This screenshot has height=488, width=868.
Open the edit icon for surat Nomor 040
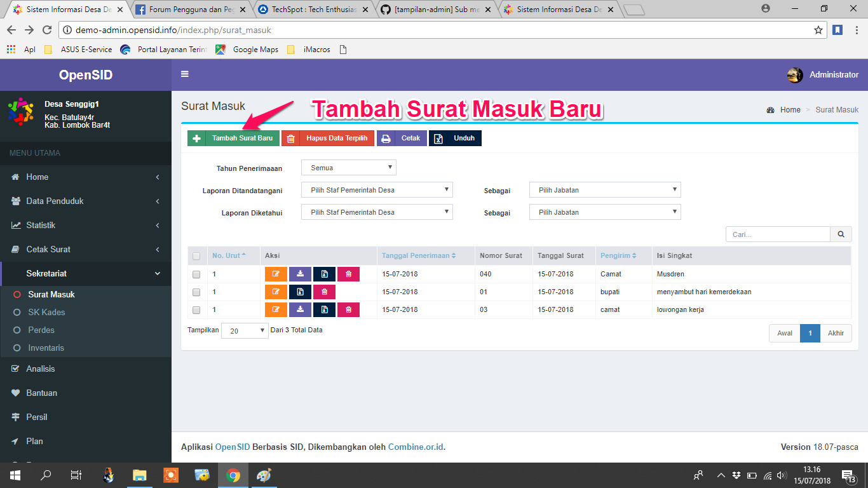(276, 274)
